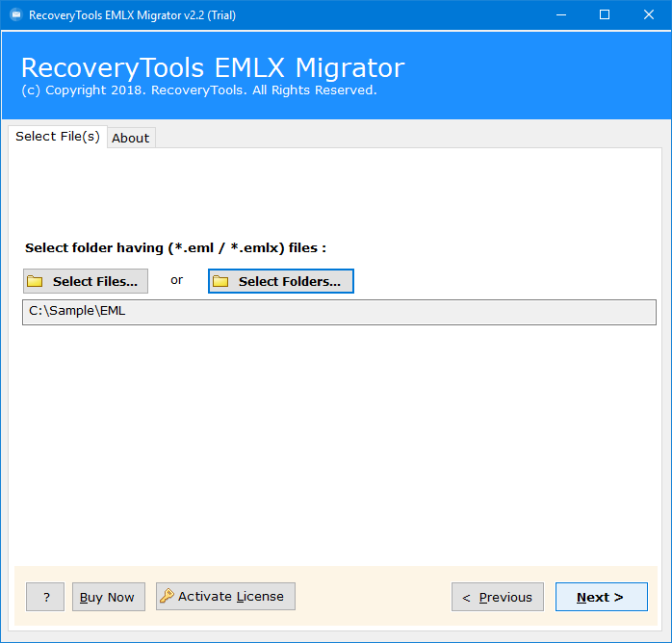Click the Select Folders... button
Screen dimensions: 672x643
pyautogui.click(x=281, y=281)
